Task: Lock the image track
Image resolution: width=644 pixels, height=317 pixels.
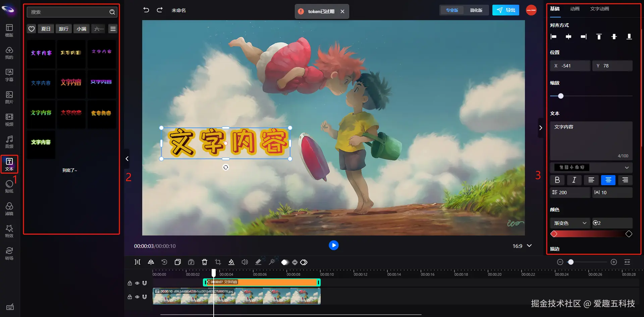Action: [x=130, y=297]
